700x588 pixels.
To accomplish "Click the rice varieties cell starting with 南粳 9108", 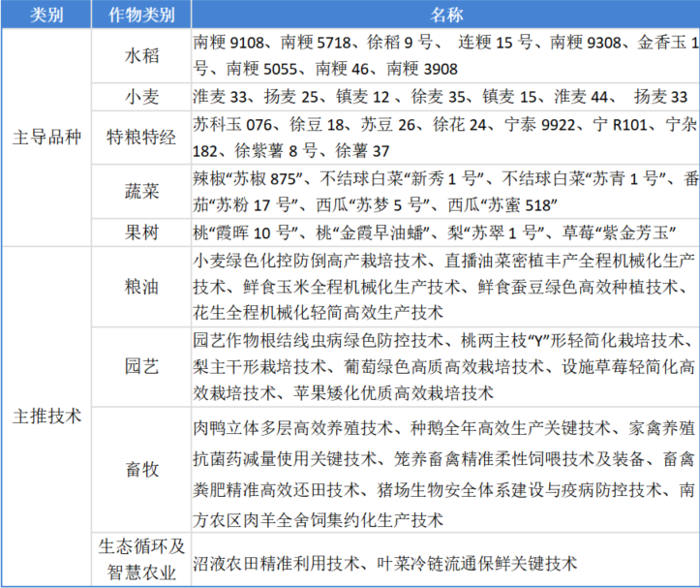I will coord(444,56).
